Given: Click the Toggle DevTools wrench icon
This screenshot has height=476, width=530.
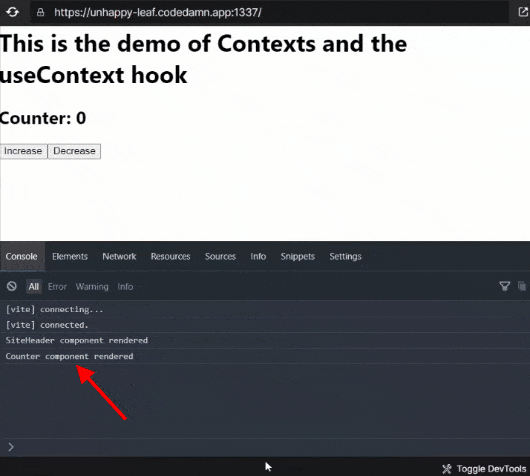Looking at the screenshot, I should tap(447, 469).
